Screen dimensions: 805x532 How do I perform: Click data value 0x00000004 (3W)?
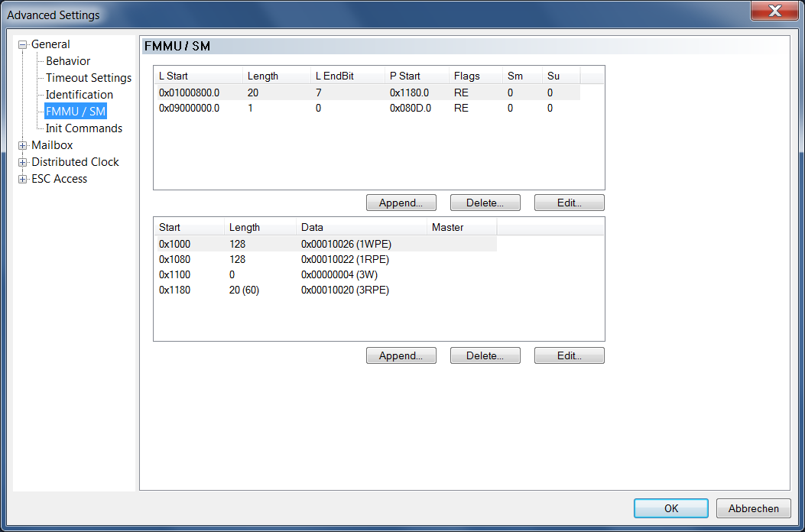point(339,274)
